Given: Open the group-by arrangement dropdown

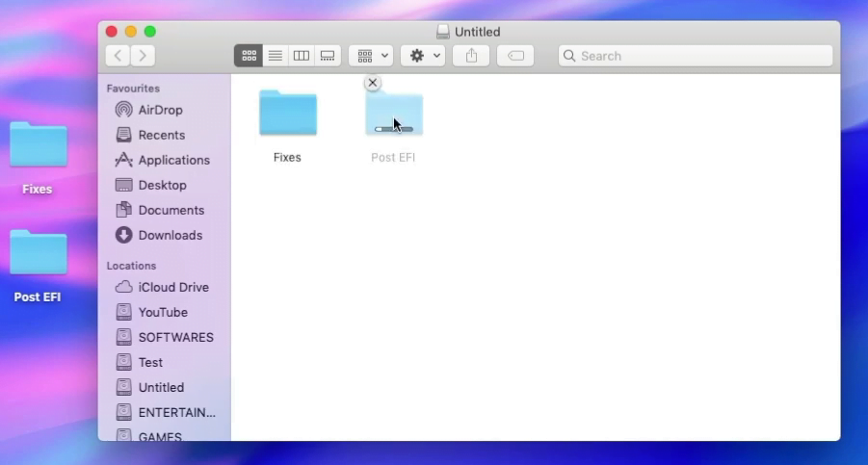Looking at the screenshot, I should (x=371, y=55).
